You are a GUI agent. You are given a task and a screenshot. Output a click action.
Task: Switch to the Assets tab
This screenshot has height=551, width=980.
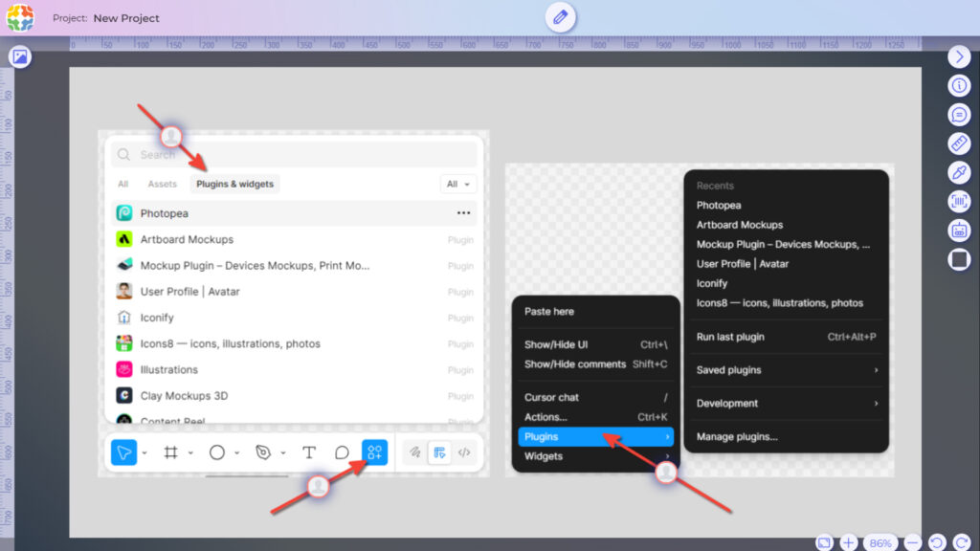tap(163, 185)
